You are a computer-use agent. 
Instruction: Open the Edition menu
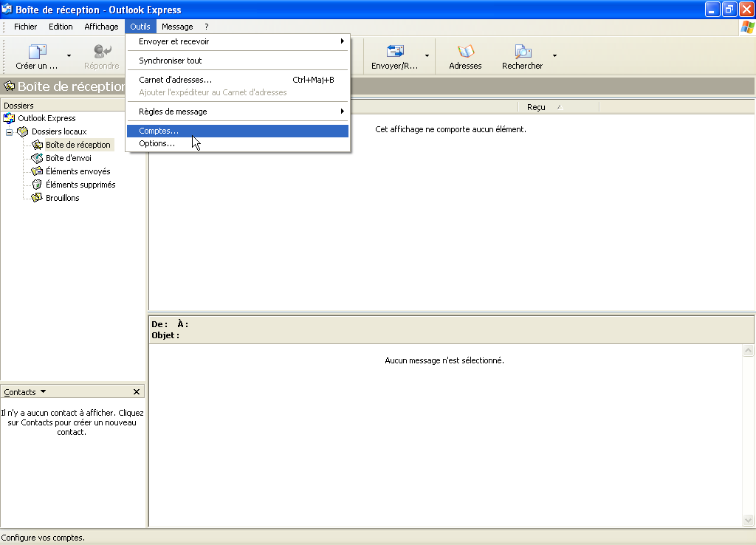tap(61, 27)
